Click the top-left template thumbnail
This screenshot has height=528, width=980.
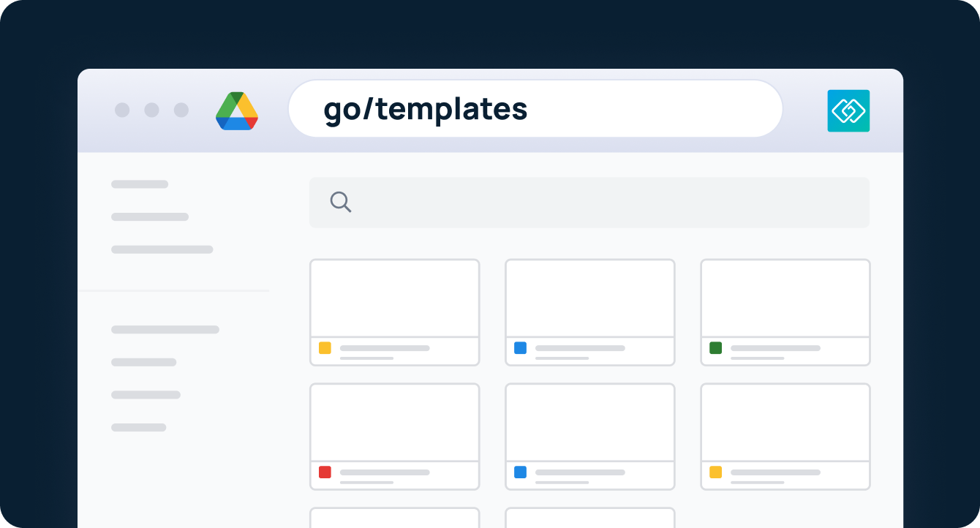[394, 298]
